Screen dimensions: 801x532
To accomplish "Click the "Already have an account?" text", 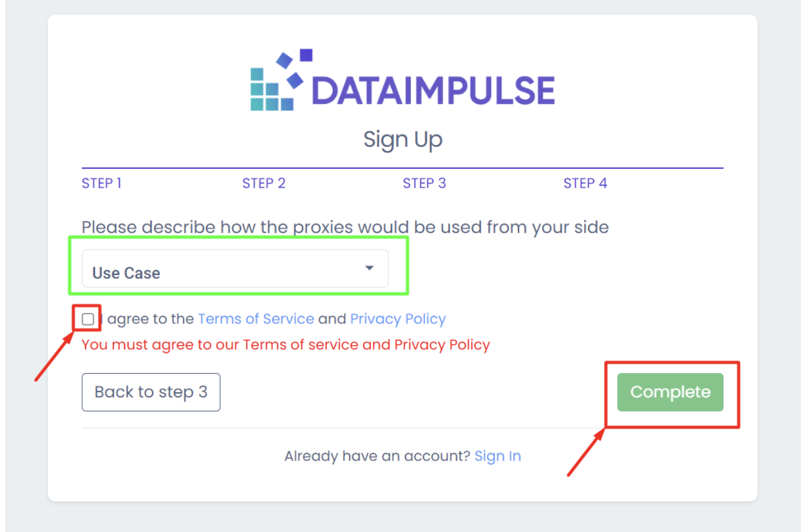I will [x=377, y=456].
